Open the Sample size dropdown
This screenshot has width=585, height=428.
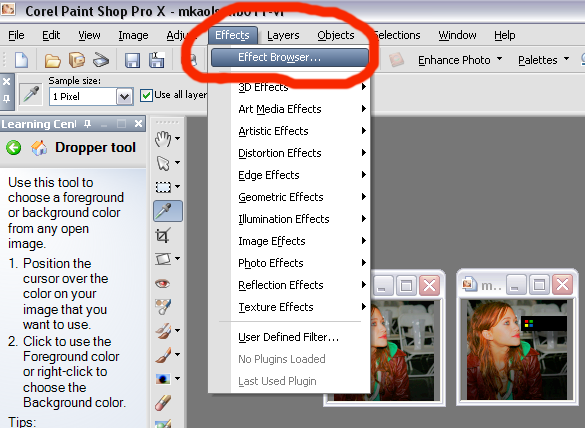[x=124, y=97]
